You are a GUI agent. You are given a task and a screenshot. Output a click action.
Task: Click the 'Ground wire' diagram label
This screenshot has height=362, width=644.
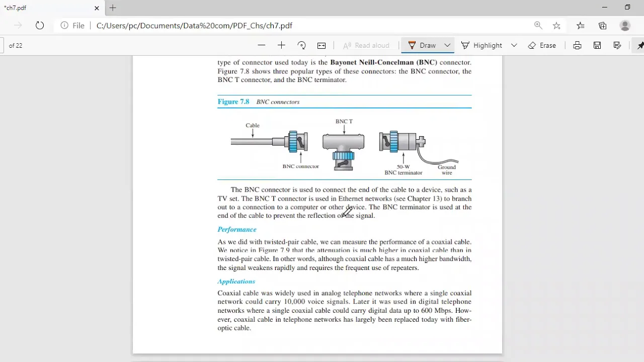(x=447, y=170)
